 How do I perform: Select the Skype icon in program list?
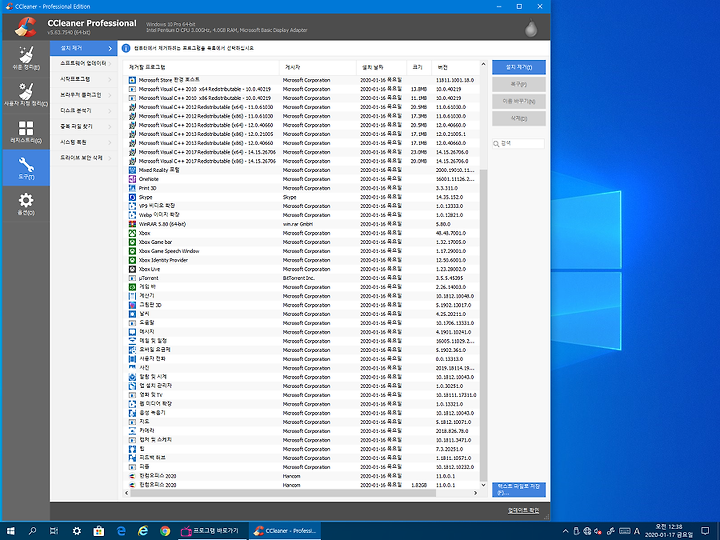point(132,197)
